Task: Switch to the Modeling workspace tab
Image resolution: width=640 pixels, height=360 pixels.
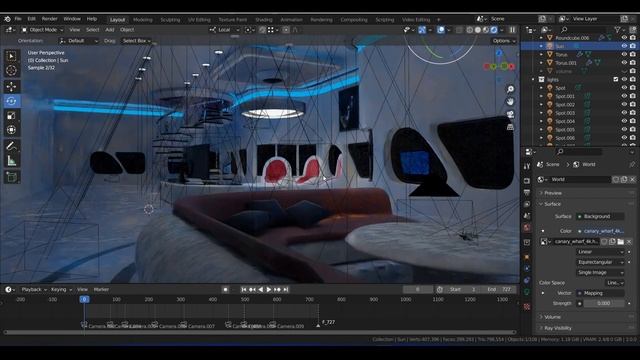Action: point(142,20)
